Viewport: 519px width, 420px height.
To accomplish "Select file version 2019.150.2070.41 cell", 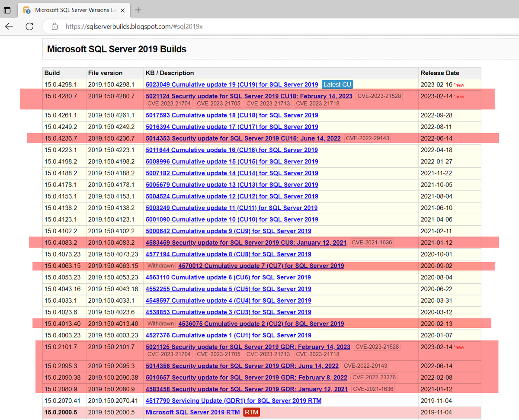I will (115, 401).
